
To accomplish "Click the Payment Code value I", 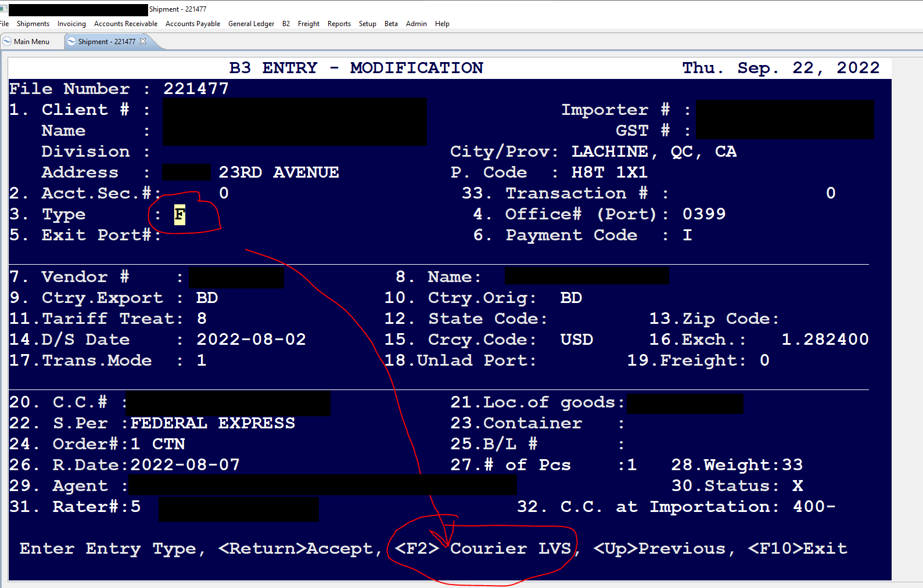I will tap(687, 235).
